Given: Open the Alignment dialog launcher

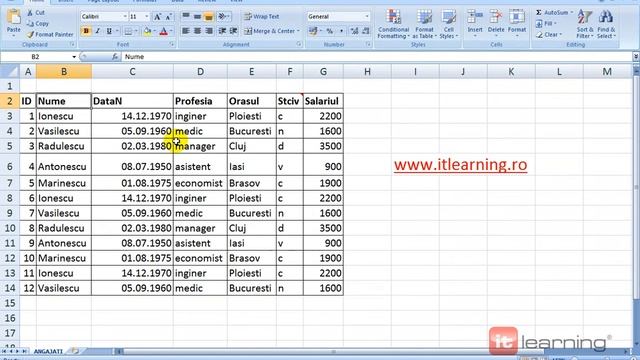Looking at the screenshot, I should pos(299,44).
